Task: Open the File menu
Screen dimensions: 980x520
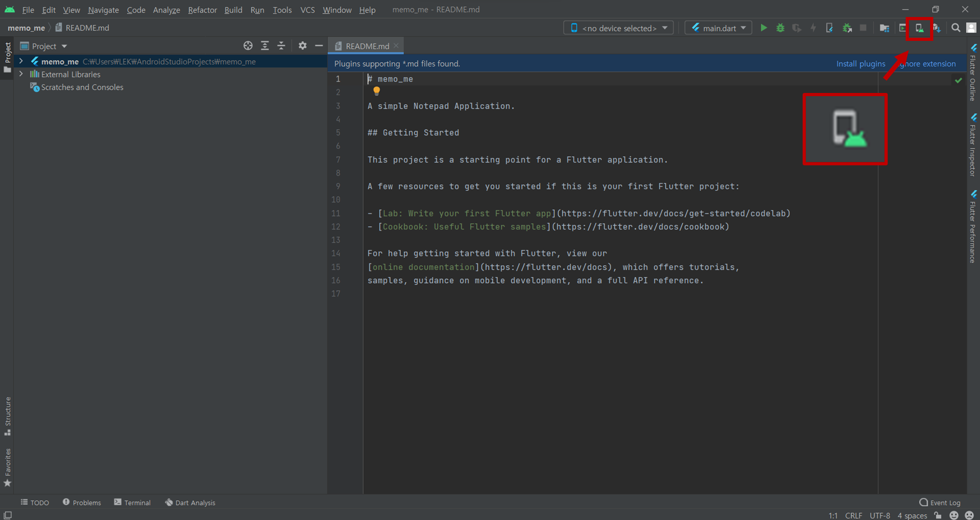Action: [x=28, y=10]
